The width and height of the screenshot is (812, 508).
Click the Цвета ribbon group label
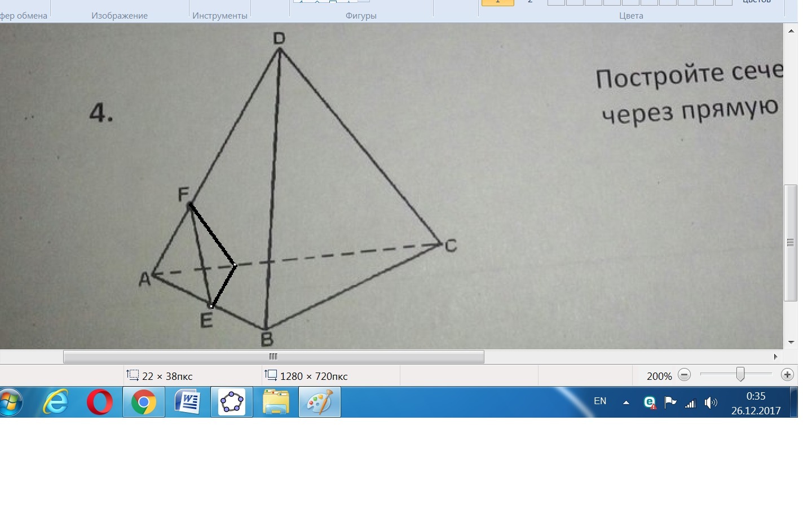coord(631,16)
